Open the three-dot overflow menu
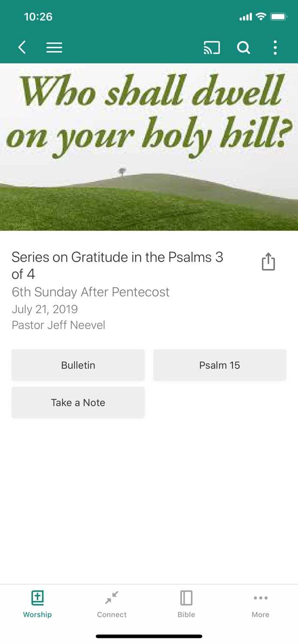The width and height of the screenshot is (298, 644). click(x=275, y=47)
